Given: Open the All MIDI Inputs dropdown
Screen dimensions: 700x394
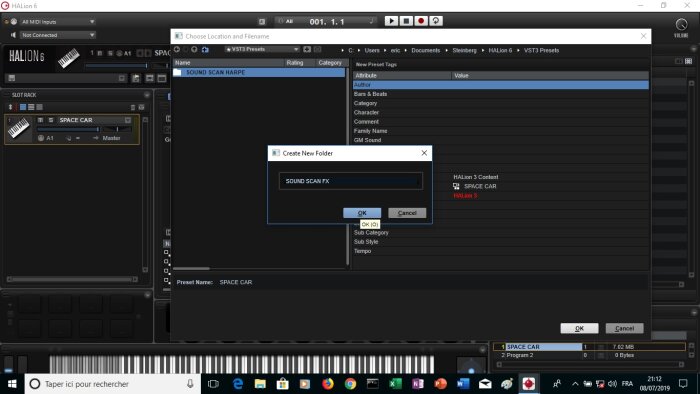Looking at the screenshot, I should point(58,21).
